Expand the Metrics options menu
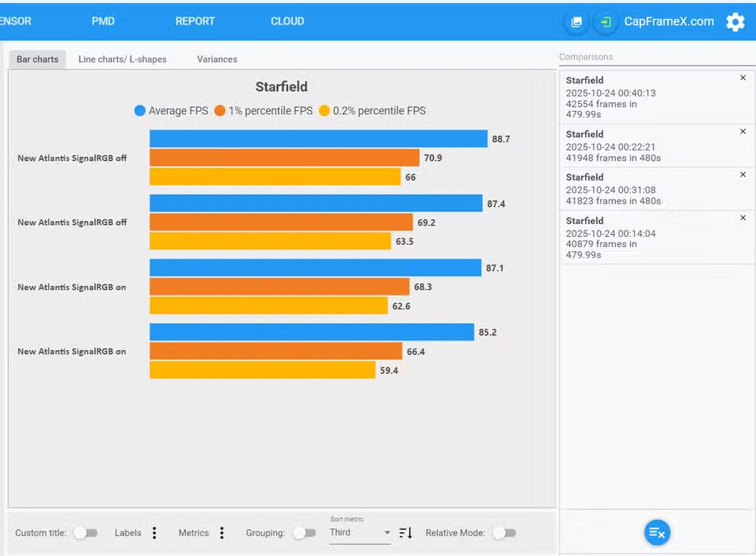756x556 pixels. (x=222, y=533)
